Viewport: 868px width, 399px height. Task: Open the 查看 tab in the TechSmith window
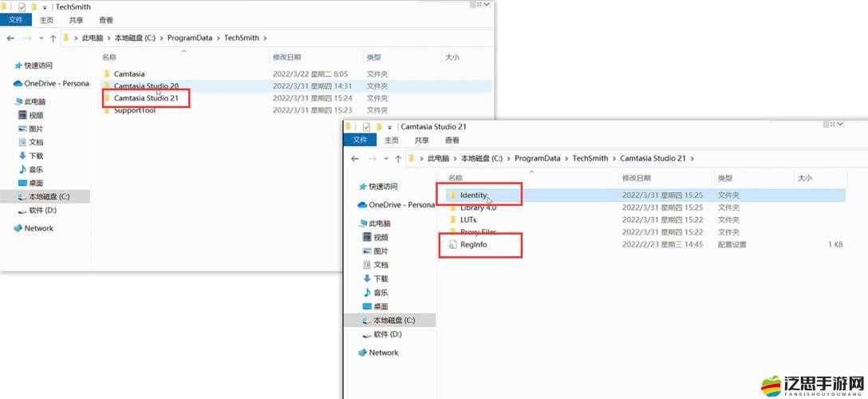click(x=106, y=20)
